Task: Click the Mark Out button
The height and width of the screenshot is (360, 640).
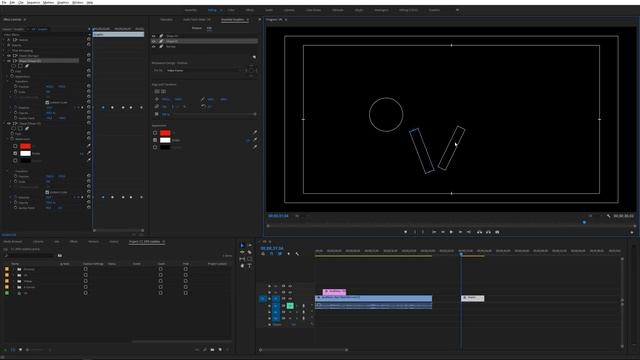Action: tap(423, 232)
